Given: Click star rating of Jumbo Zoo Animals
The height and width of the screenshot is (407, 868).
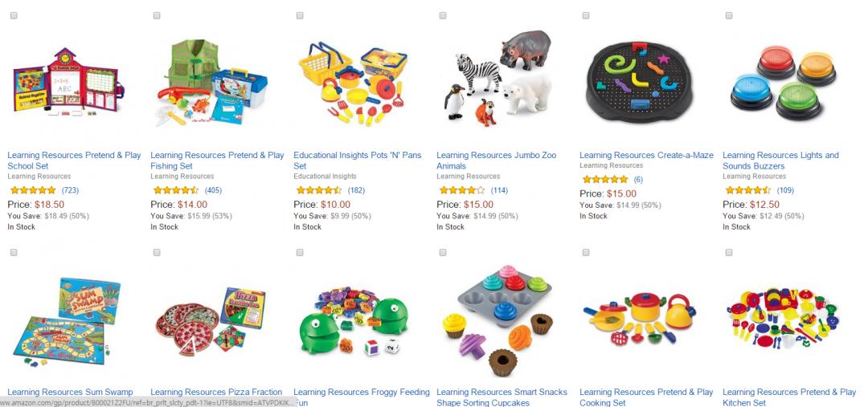Looking at the screenshot, I should 462,190.
